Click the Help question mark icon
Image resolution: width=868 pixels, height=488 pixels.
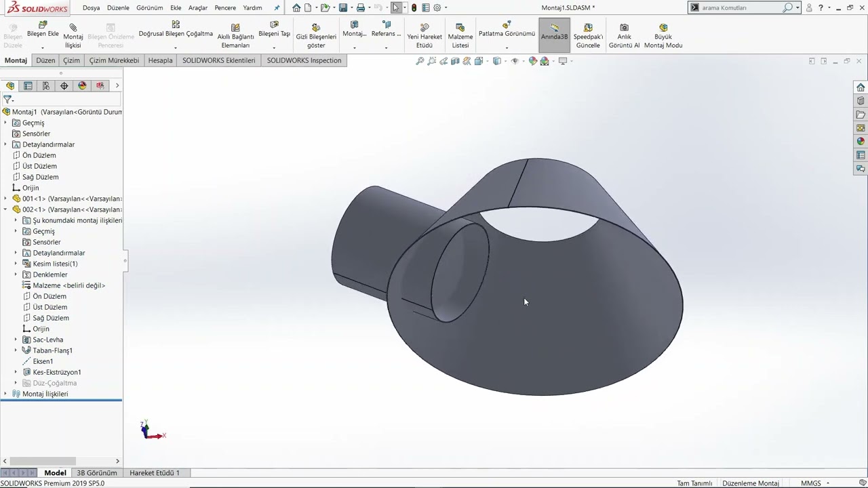point(821,7)
